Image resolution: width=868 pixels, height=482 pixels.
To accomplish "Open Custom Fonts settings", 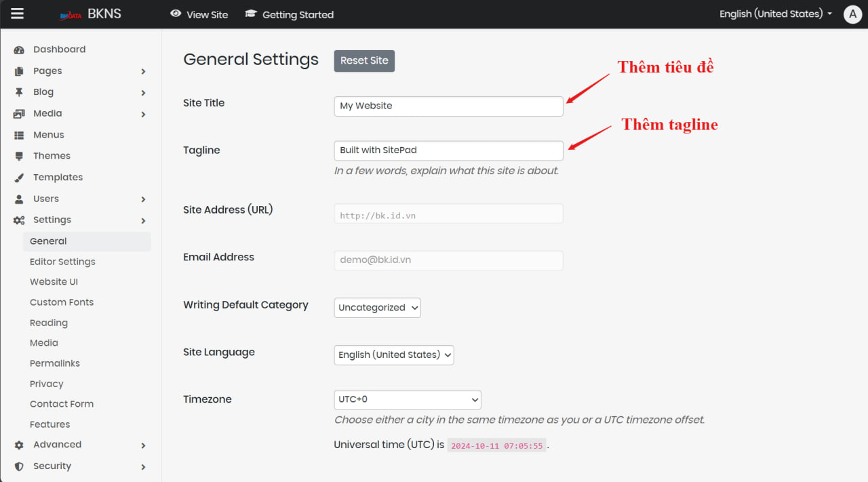I will click(62, 302).
